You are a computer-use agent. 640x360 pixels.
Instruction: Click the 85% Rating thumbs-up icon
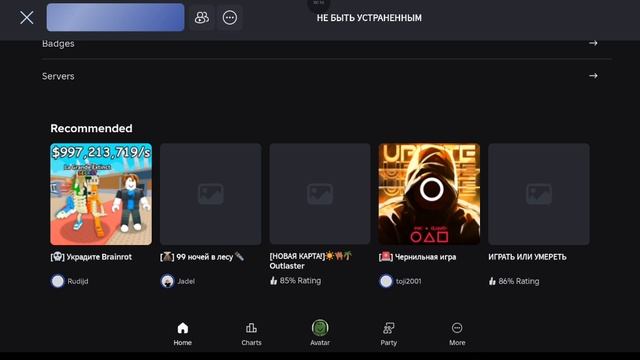[273, 280]
